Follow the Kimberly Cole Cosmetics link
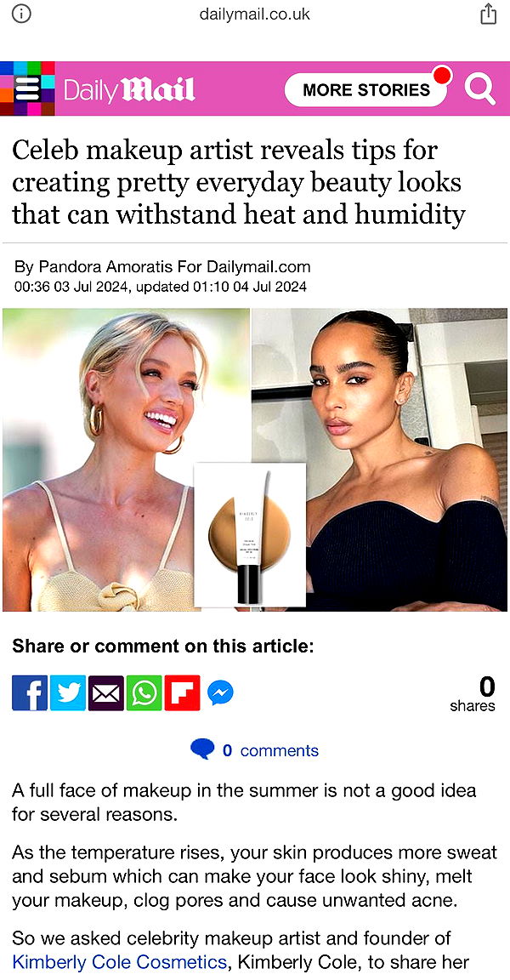 pyautogui.click(x=119, y=960)
